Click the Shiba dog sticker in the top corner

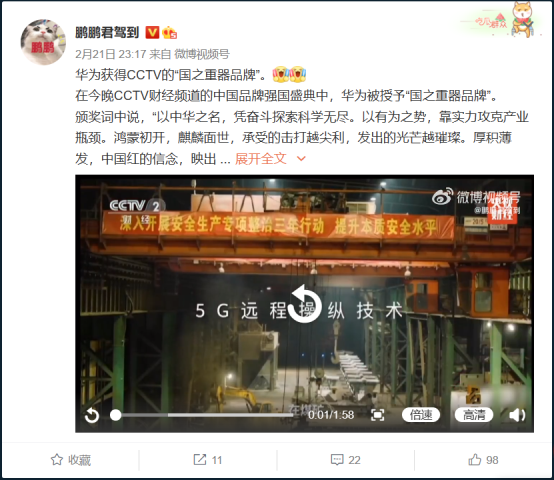523,19
